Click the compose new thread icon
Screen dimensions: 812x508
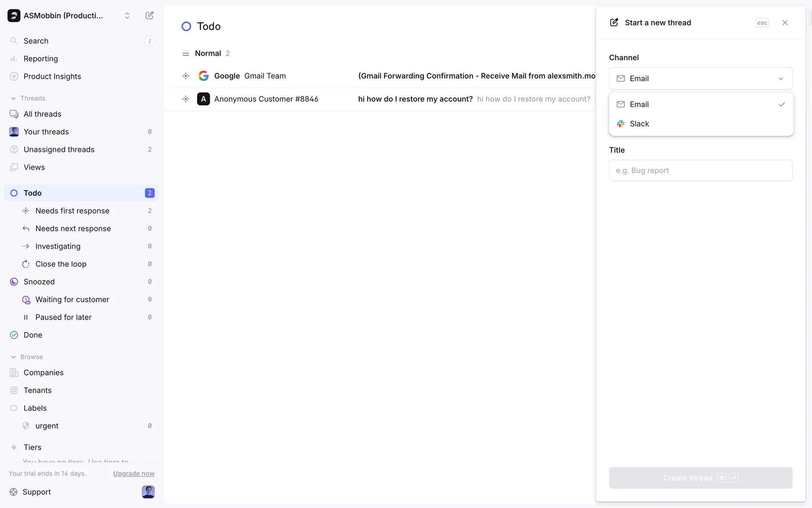149,16
